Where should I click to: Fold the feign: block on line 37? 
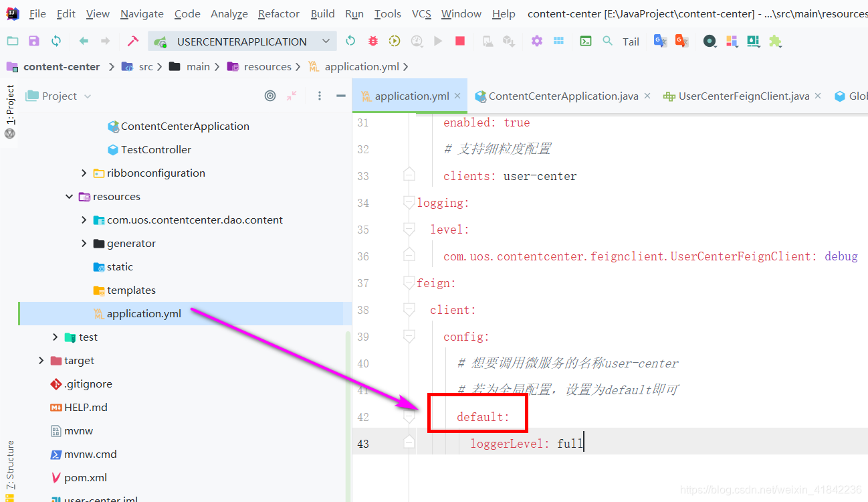coord(409,282)
